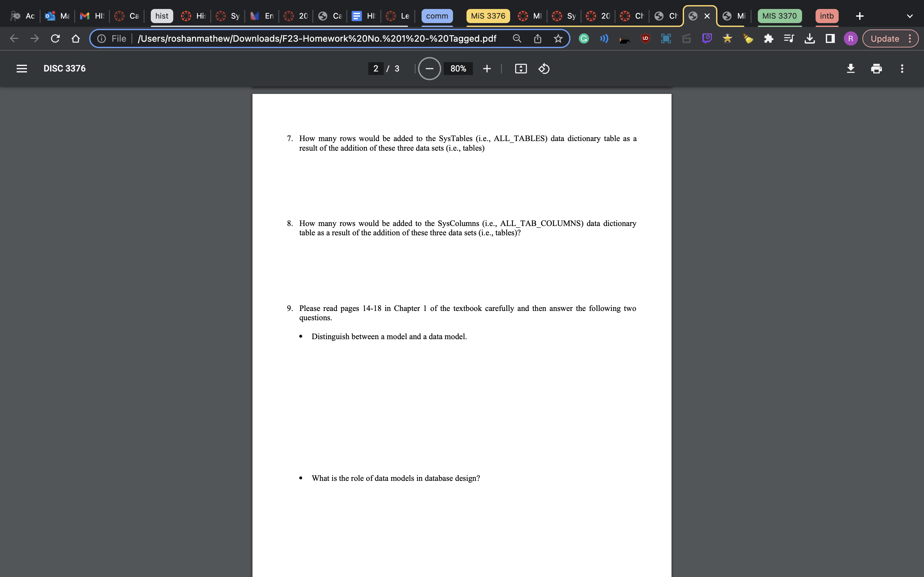Click the 80% zoom level field
The width and height of the screenshot is (924, 577).
click(x=458, y=69)
